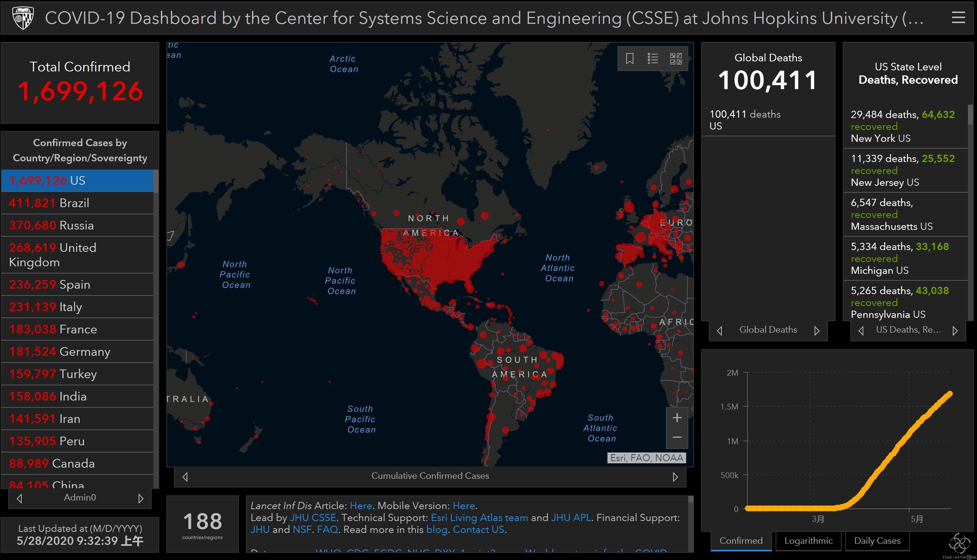This screenshot has height=560, width=977.
Task: Select New York US state entry
Action: tap(905, 126)
